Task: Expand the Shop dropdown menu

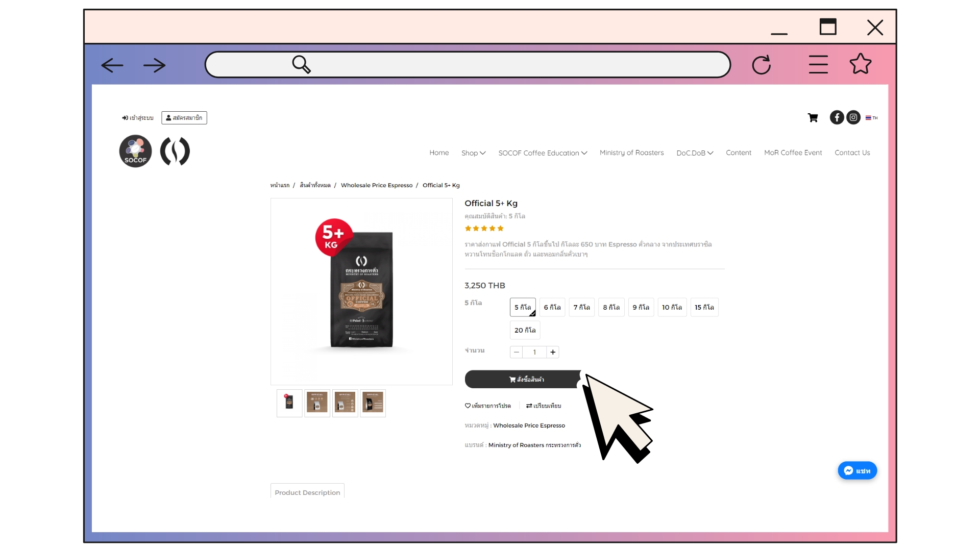Action: pos(473,153)
